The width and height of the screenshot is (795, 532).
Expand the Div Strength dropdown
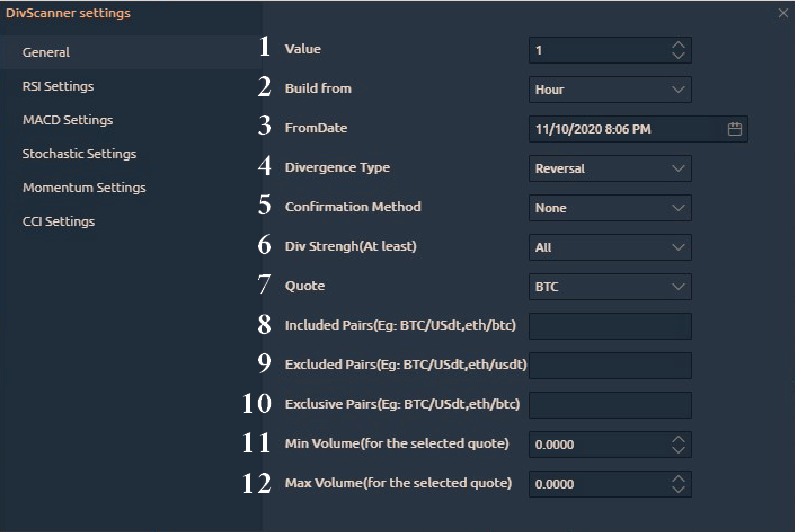coord(610,247)
